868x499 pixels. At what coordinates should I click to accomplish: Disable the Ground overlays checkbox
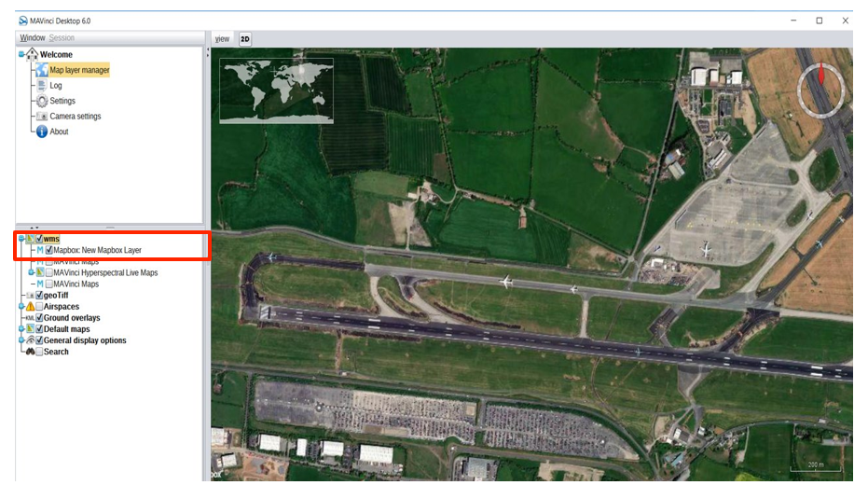(x=39, y=318)
